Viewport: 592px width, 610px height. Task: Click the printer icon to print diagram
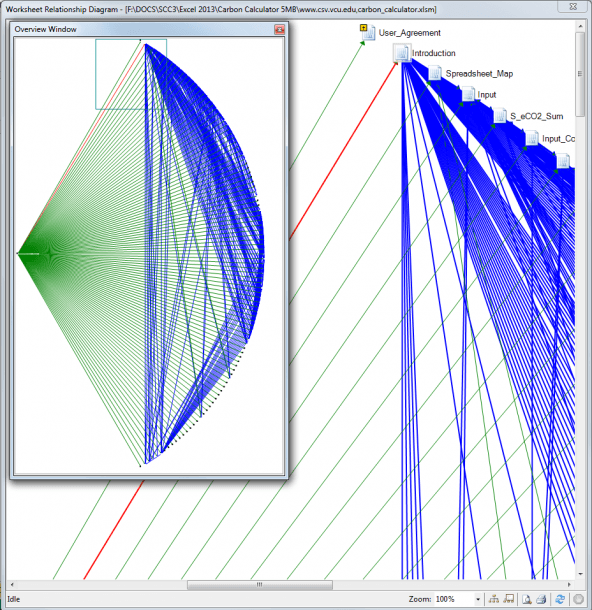[541, 599]
